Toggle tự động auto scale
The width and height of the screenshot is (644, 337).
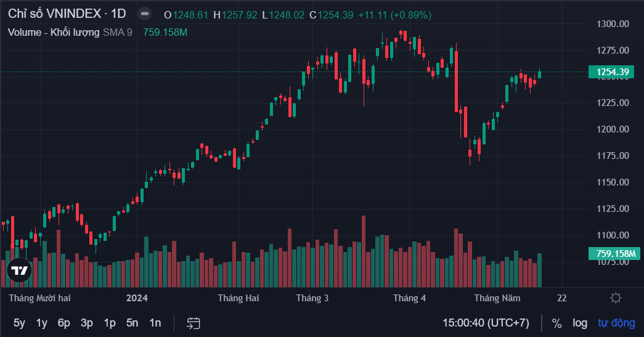click(616, 323)
